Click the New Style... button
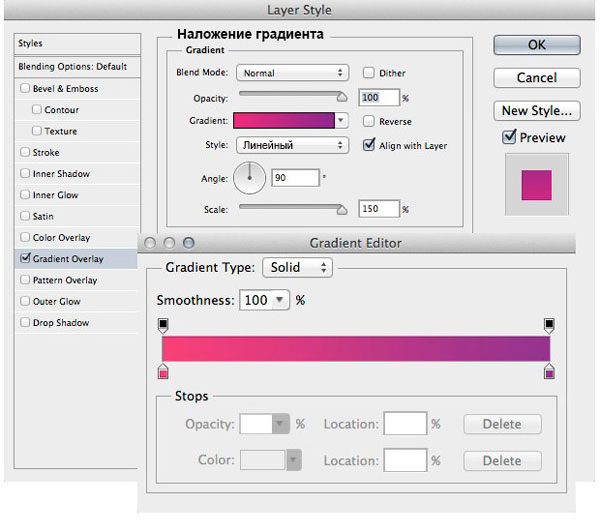The width and height of the screenshot is (600, 532). (x=537, y=111)
